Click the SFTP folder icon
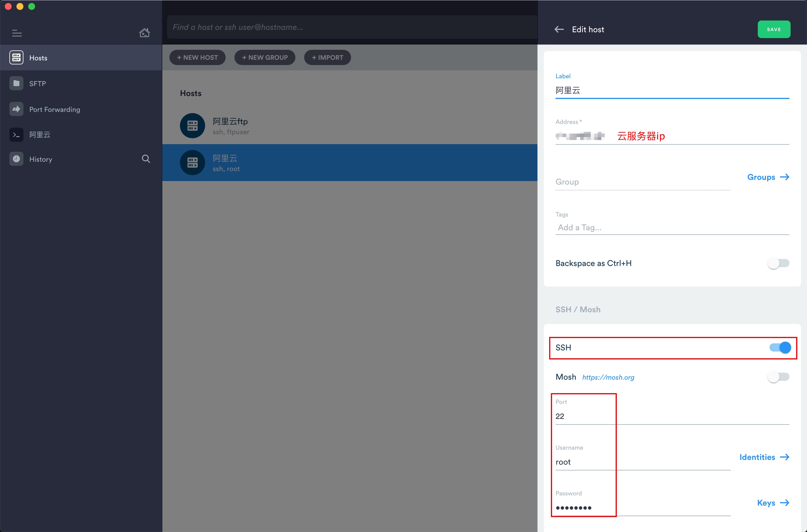 click(x=16, y=83)
